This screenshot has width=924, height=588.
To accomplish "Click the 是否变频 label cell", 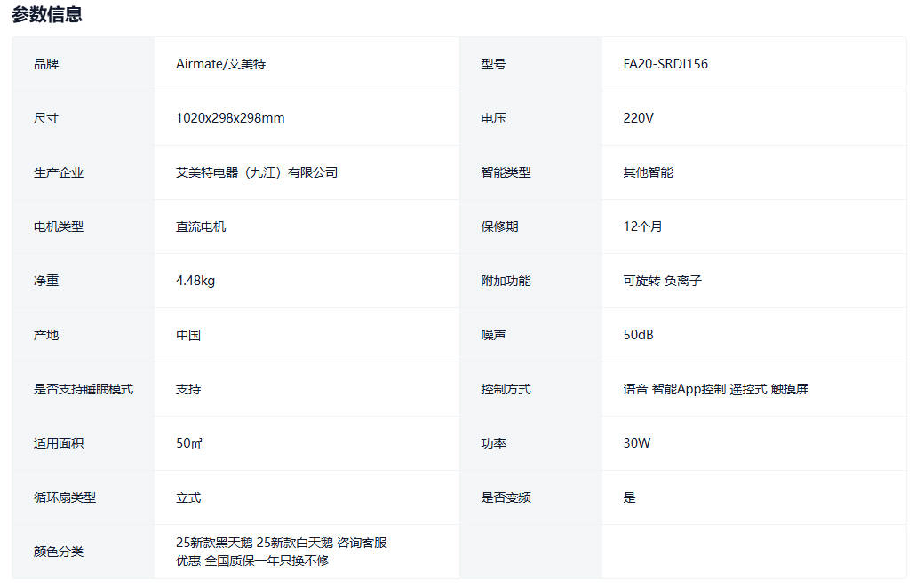I will click(506, 497).
